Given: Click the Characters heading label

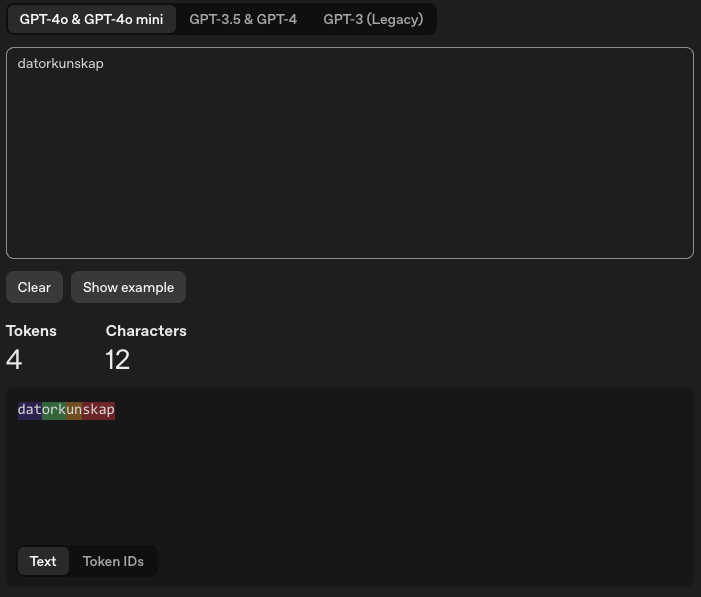Looking at the screenshot, I should tap(146, 331).
